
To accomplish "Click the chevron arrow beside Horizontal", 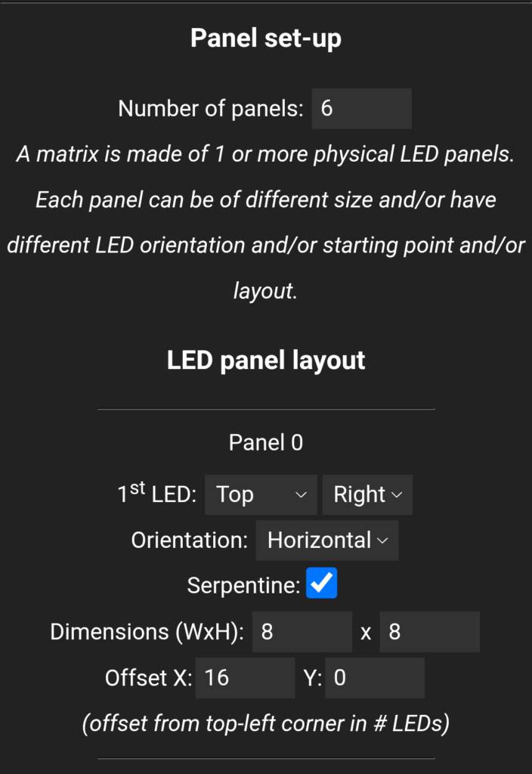I will pos(382,540).
